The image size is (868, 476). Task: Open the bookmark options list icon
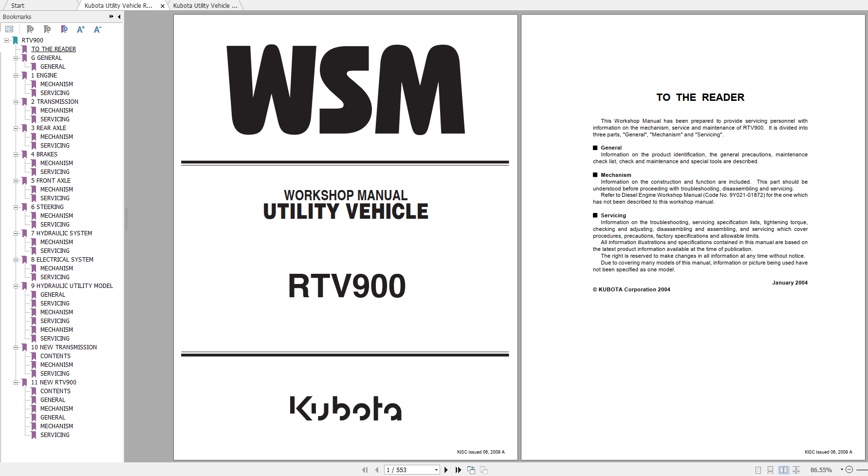pyautogui.click(x=9, y=29)
